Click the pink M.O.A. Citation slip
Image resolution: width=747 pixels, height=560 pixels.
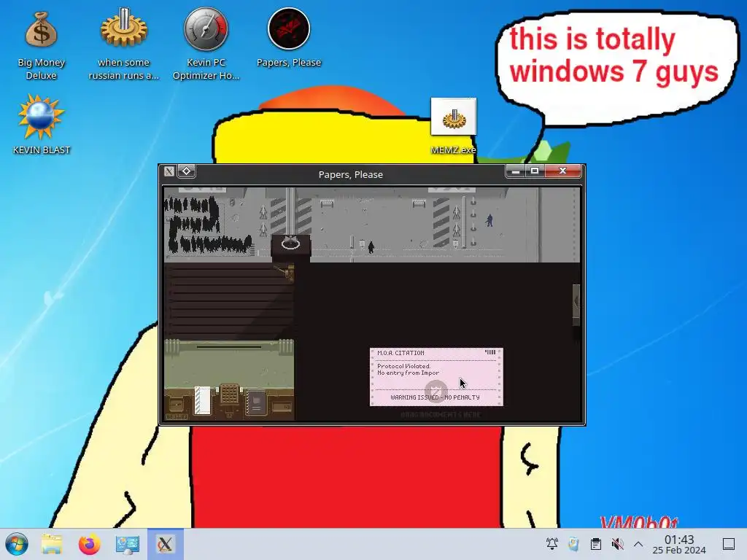[x=436, y=377]
